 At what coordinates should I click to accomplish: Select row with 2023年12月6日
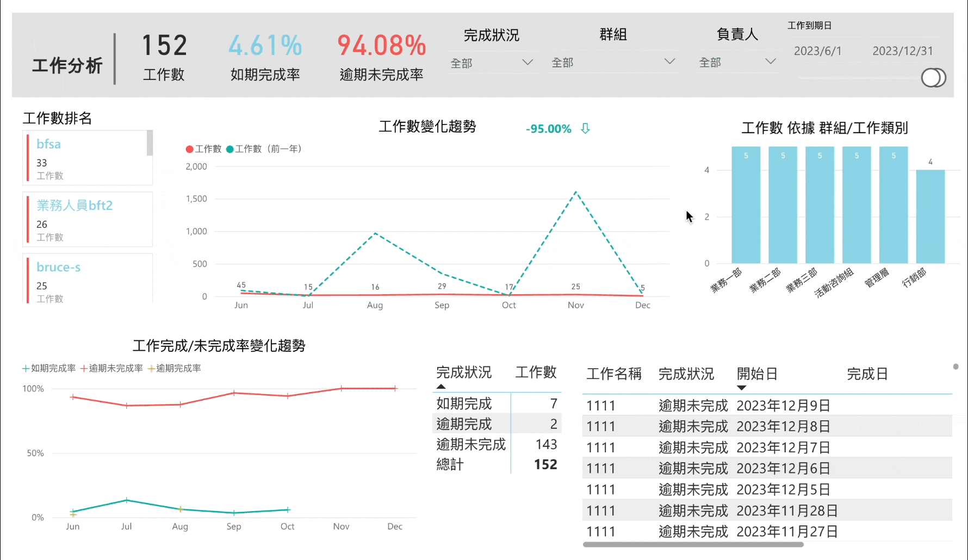click(767, 468)
